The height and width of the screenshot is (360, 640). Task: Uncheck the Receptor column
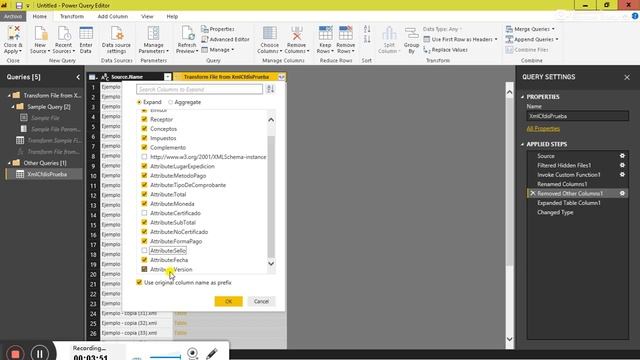(144, 119)
